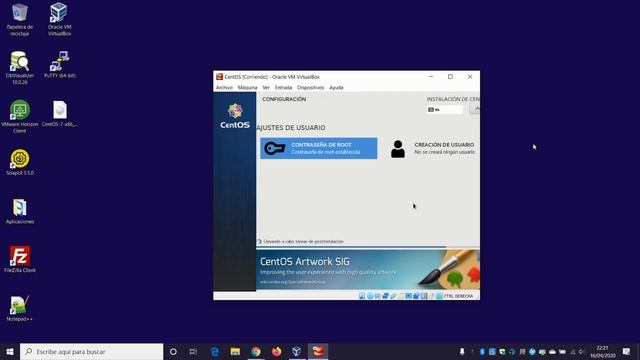Screen dimensions: 640x360
Task: Switch to VirtualBox Manager taskbar button
Action: pyautogui.click(x=297, y=351)
